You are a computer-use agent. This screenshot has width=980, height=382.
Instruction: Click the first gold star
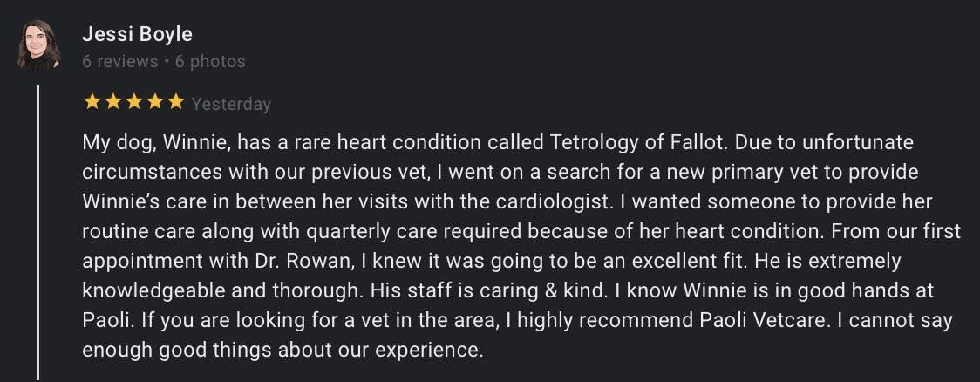click(x=92, y=101)
